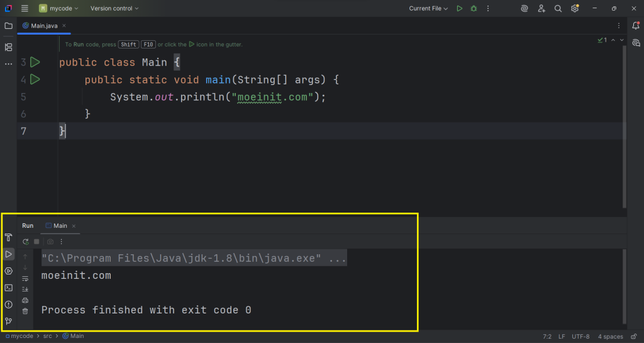The image size is (644, 343).
Task: Close the Main.java editor tab
Action: [x=64, y=25]
